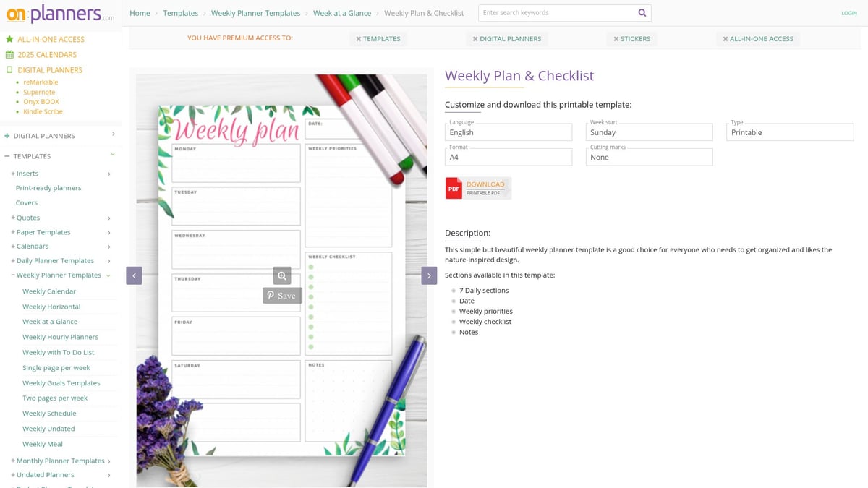868x488 pixels.
Task: Open the Cutting marks dropdown
Action: click(649, 157)
